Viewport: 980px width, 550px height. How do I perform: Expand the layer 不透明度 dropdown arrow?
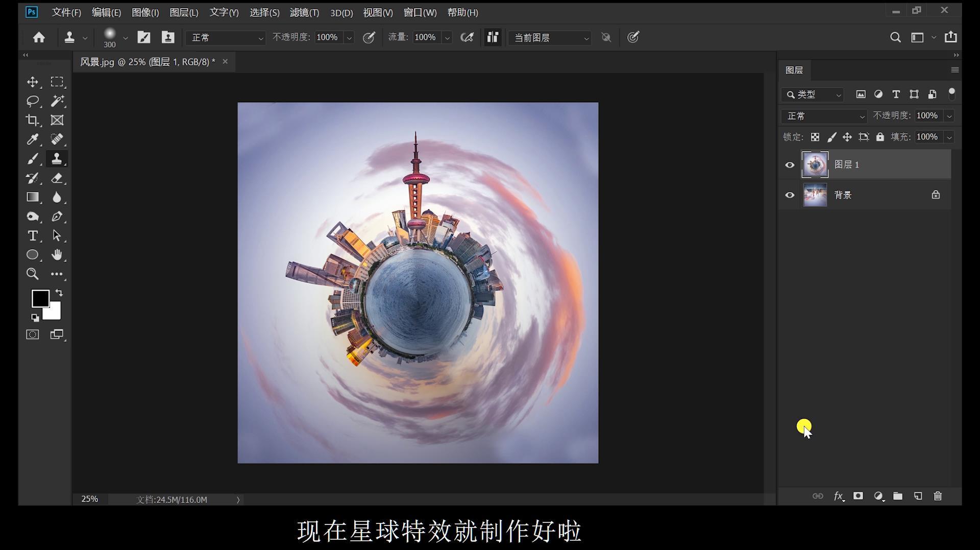[x=949, y=116]
